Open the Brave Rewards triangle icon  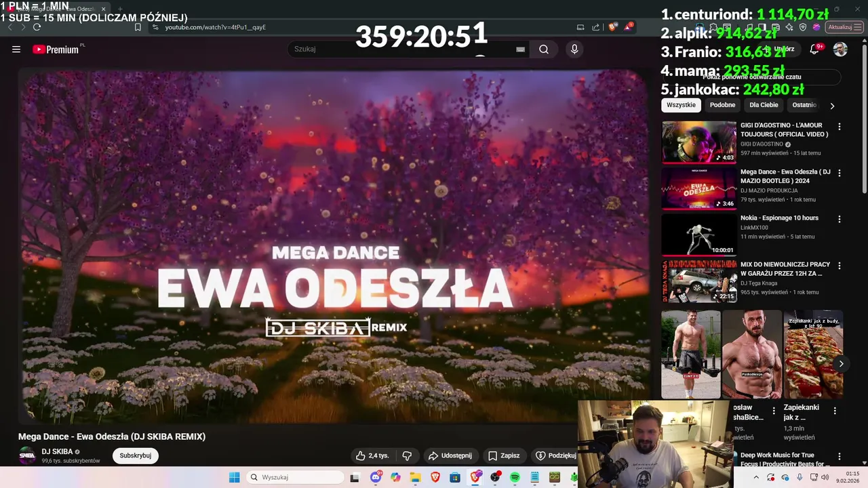click(x=629, y=26)
